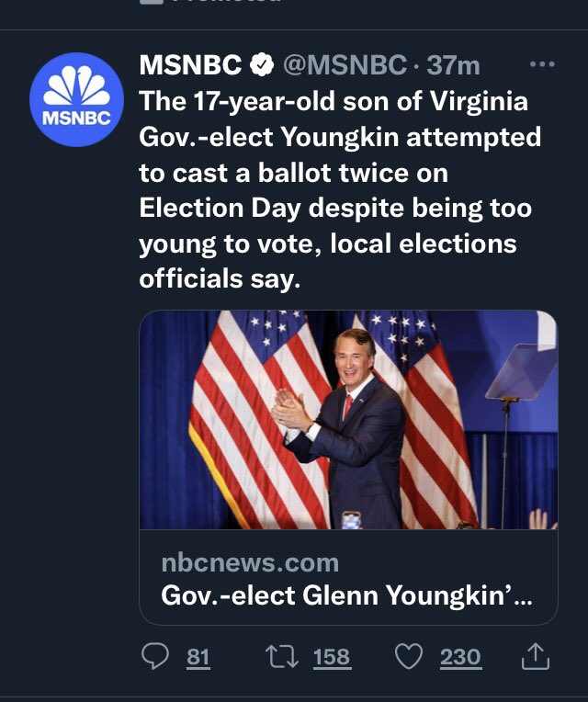Tap the MSNBC verified badge
The image size is (588, 702).
pos(262,64)
